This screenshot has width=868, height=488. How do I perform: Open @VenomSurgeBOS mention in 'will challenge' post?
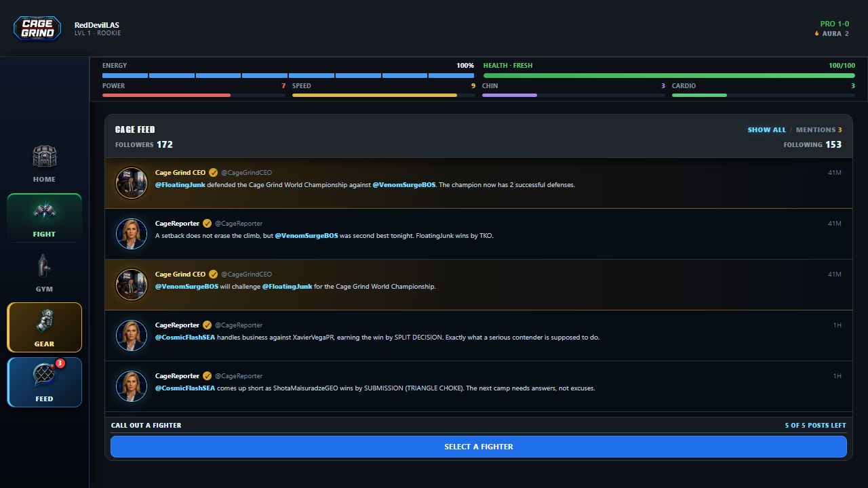point(187,287)
